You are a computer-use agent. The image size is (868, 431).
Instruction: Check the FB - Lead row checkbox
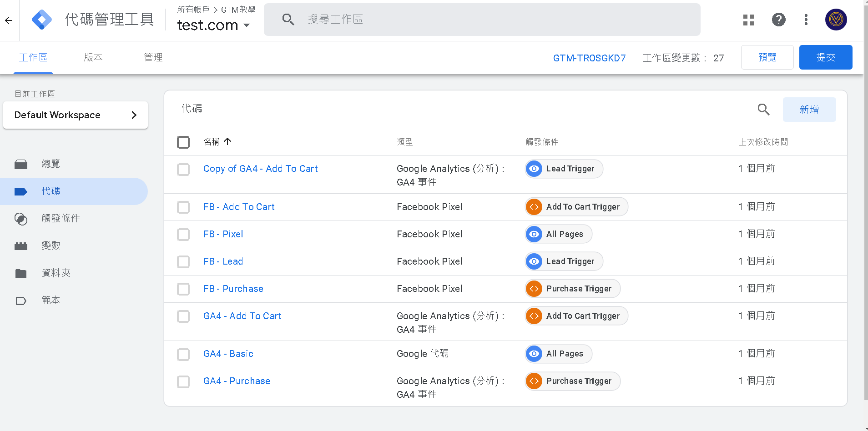183,262
